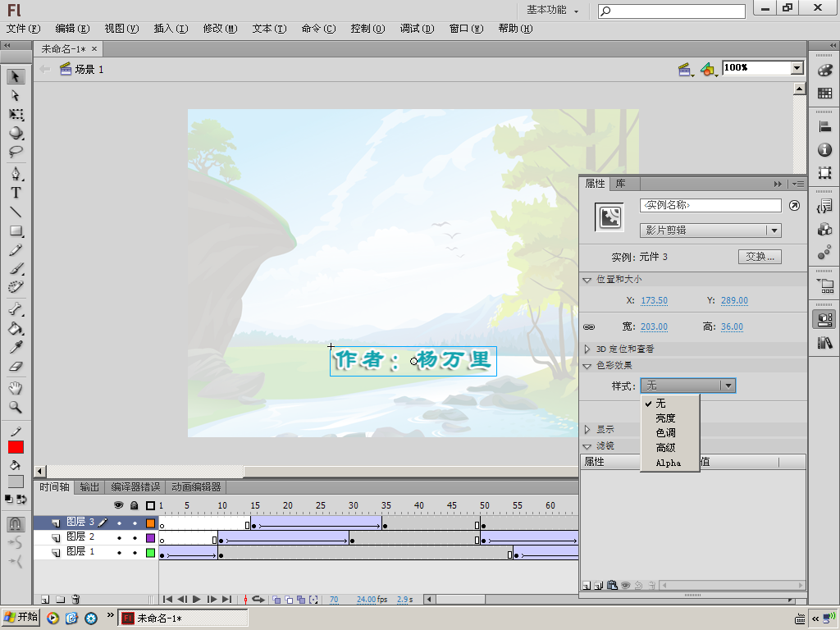Toggle visibility dot for 图层 3
The height and width of the screenshot is (630, 840).
(x=119, y=523)
